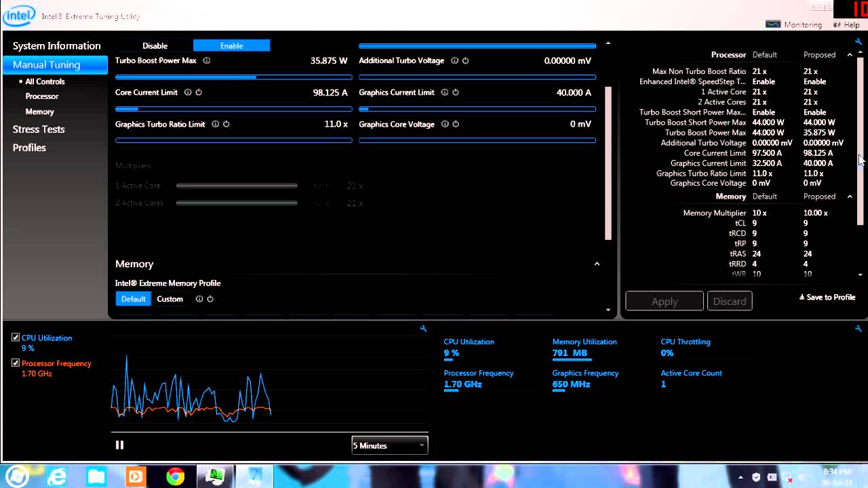868x488 pixels.
Task: Open Google Chrome from taskbar
Action: point(176,477)
